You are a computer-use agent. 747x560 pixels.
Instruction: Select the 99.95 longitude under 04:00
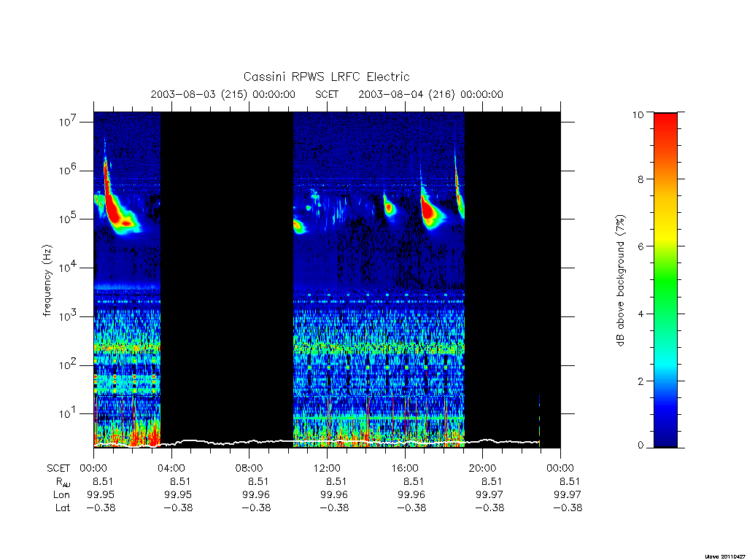coord(178,495)
